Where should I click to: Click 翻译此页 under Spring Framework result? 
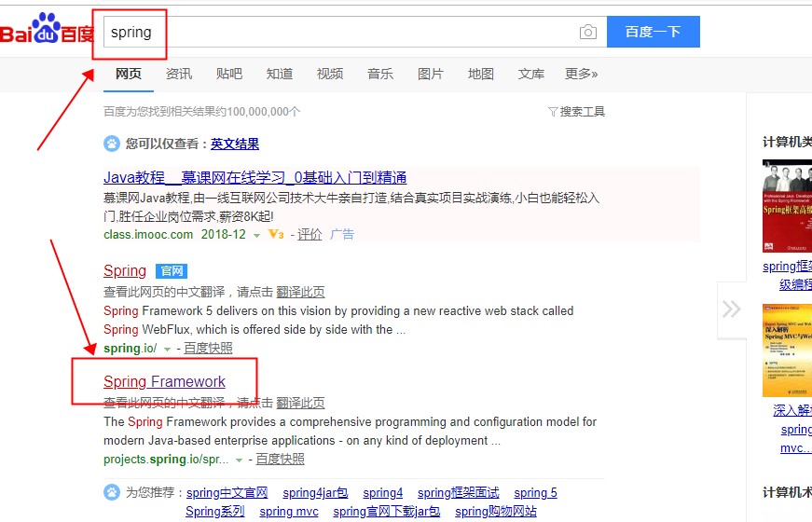click(300, 403)
